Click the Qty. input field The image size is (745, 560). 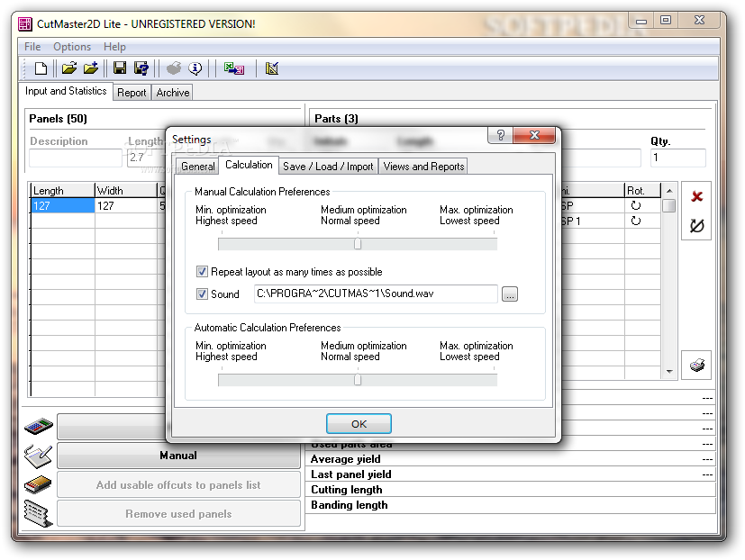tap(678, 158)
